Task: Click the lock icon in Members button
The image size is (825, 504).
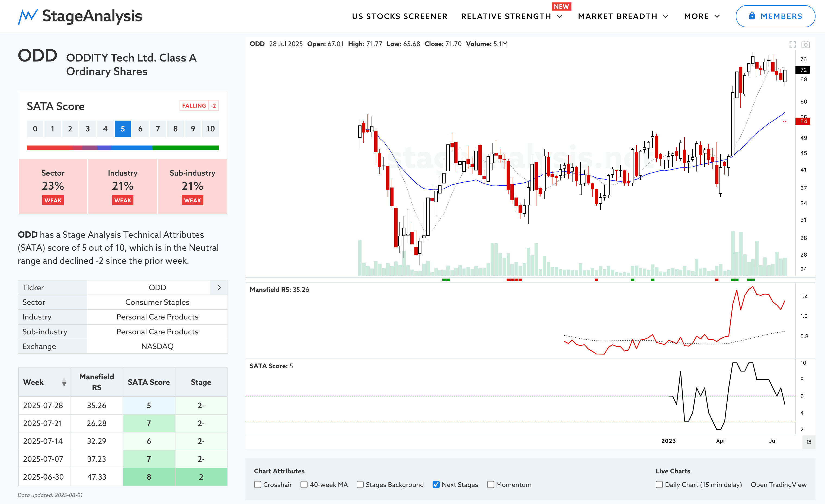Action: (x=752, y=16)
